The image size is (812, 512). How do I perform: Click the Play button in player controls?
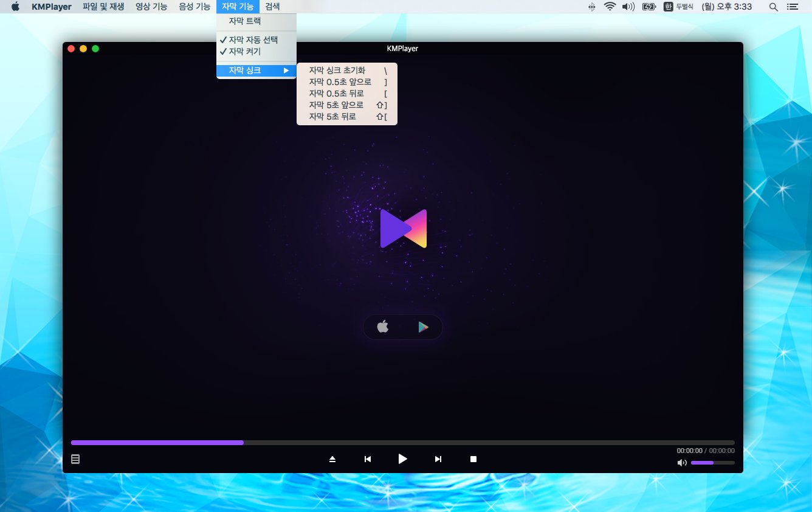point(402,459)
